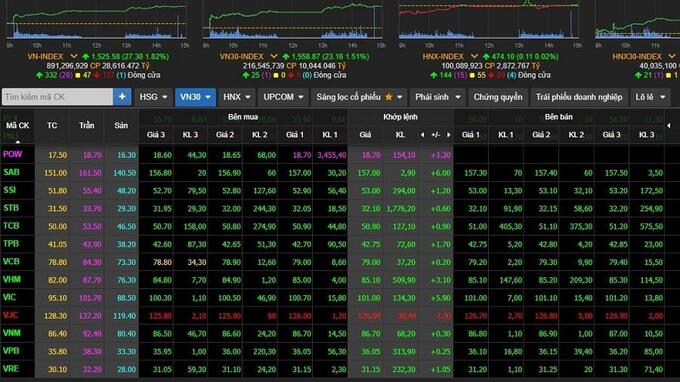The height and width of the screenshot is (382, 680).
Task: Open the Sàng lọc cổ phiếu dropdown
Action: pyautogui.click(x=359, y=97)
